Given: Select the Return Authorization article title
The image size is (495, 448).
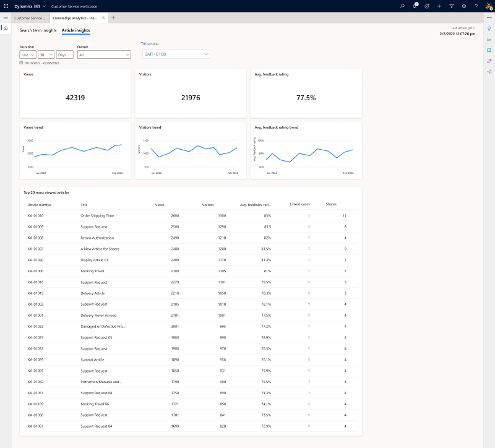Looking at the screenshot, I should (97, 238).
